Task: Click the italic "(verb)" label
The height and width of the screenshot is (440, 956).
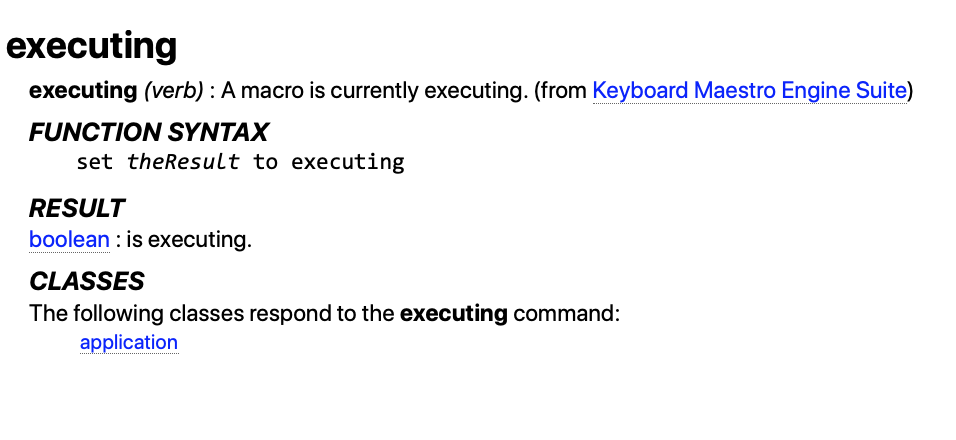Action: [174, 91]
